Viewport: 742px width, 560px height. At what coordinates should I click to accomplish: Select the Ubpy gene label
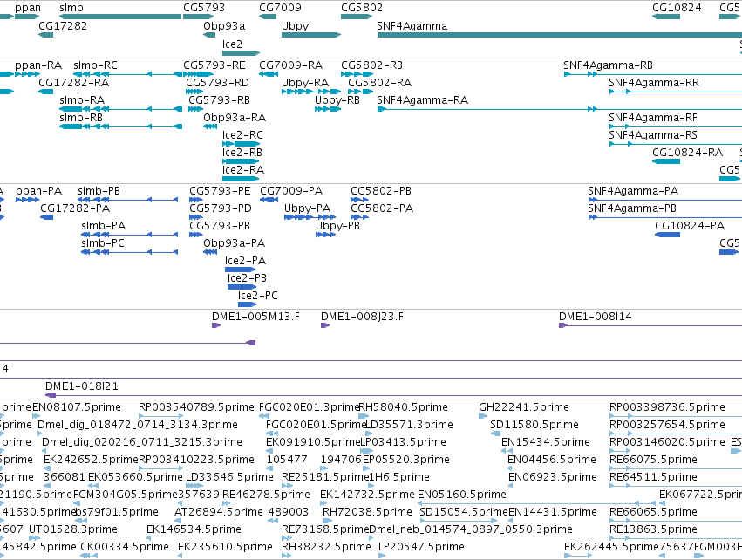pos(295,25)
